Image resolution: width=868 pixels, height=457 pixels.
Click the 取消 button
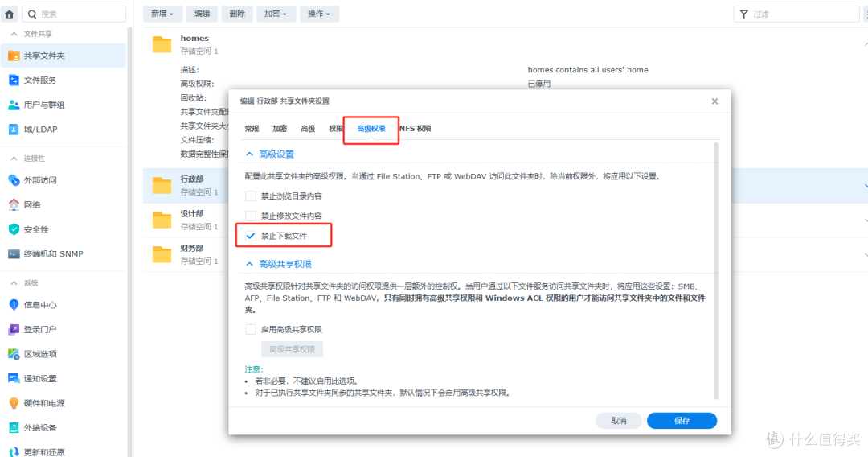click(x=619, y=421)
